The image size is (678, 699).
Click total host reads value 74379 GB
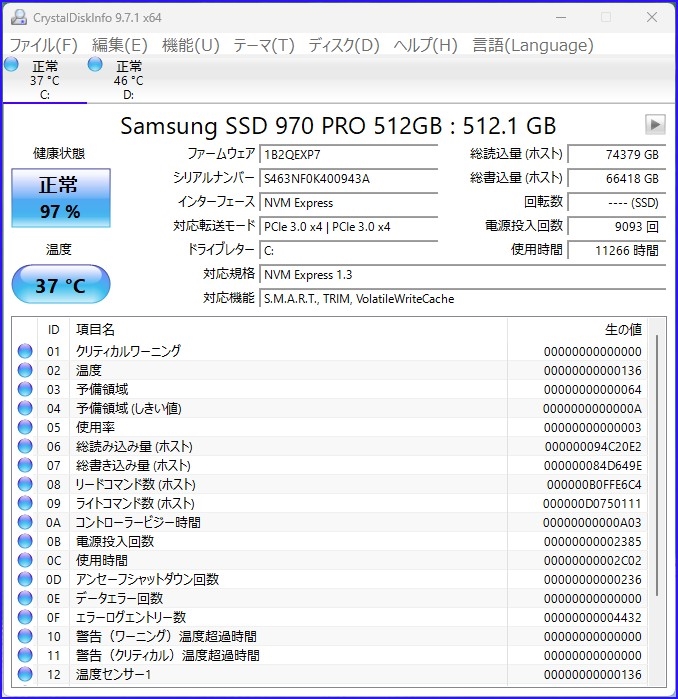616,155
